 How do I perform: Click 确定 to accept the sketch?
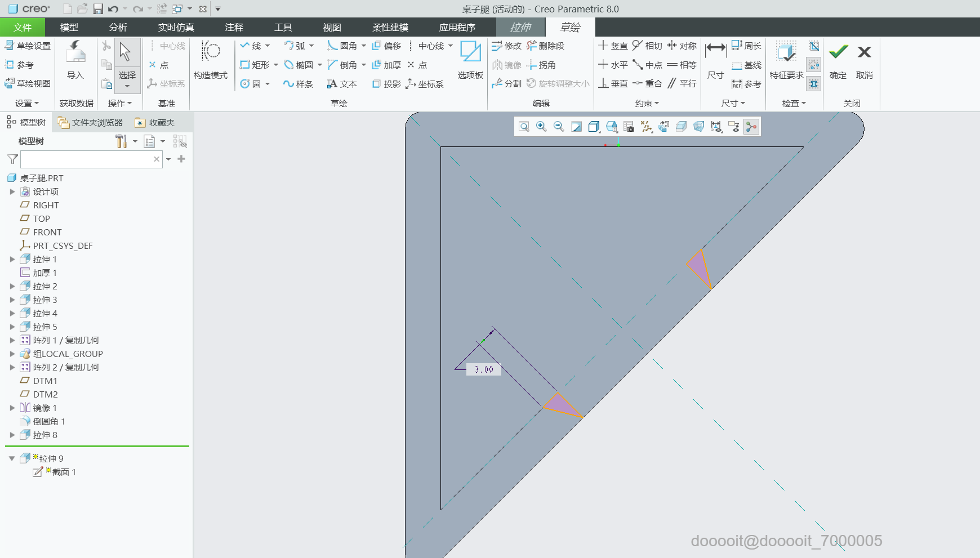(838, 60)
